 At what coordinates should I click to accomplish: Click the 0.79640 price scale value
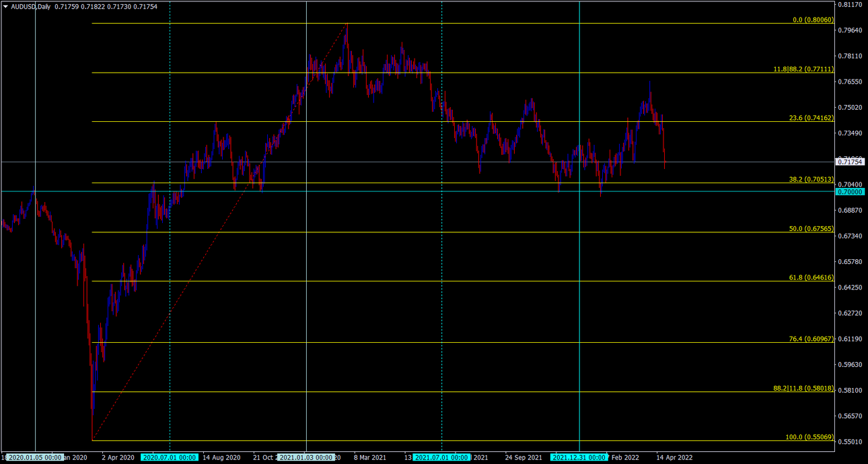click(850, 30)
